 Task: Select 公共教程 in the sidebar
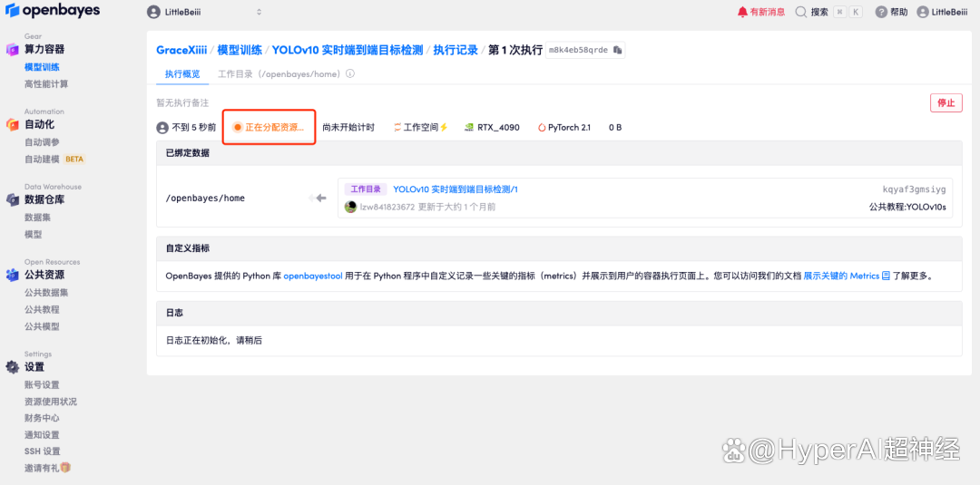(42, 309)
